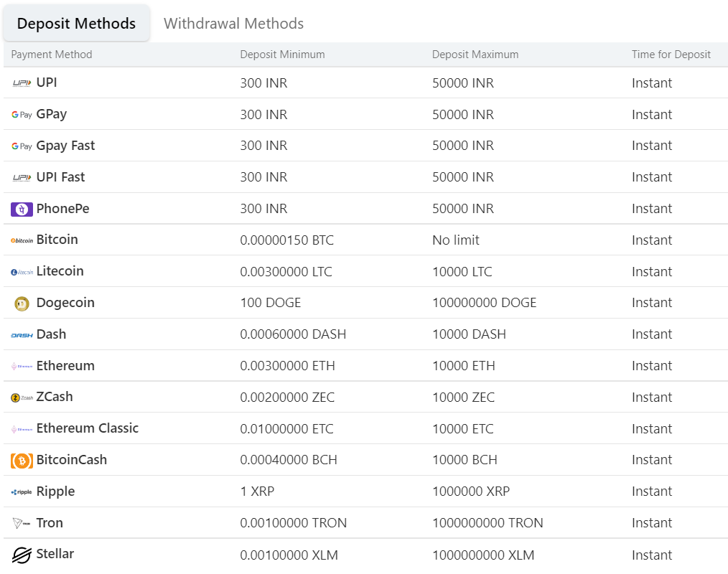Click the Time for Deposit column header
Screen dimensions: 728x574
(671, 55)
